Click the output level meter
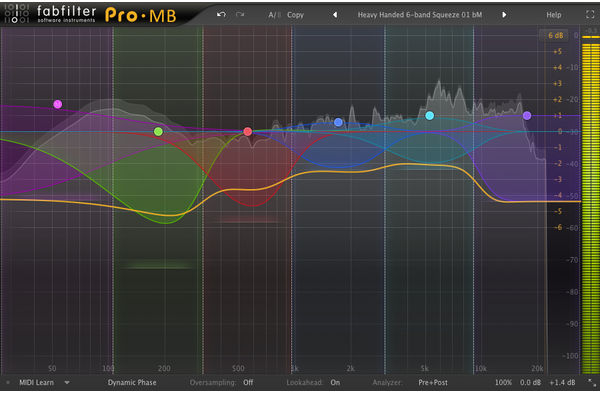 tap(590, 205)
